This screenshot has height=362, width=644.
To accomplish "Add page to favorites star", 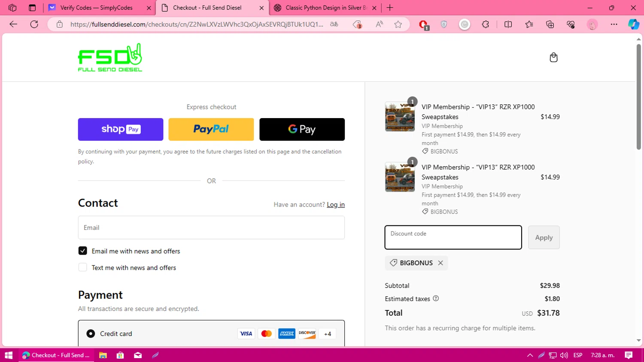I will pyautogui.click(x=398, y=24).
